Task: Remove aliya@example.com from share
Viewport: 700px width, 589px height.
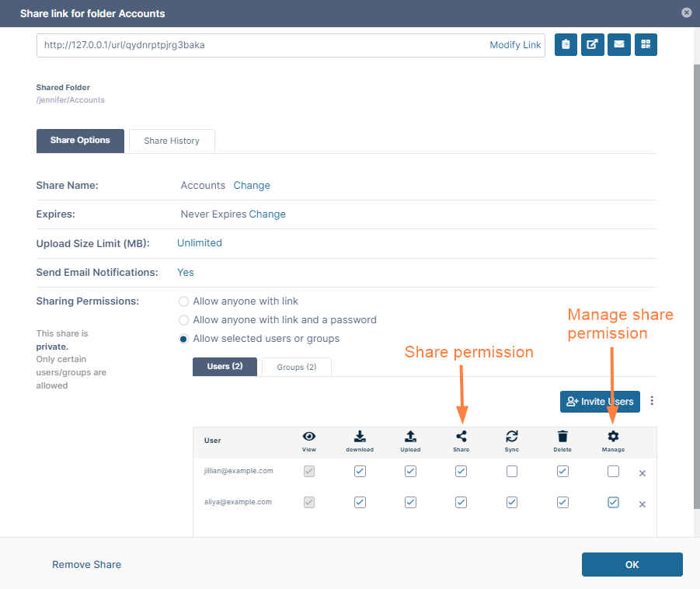Action: 643,504
